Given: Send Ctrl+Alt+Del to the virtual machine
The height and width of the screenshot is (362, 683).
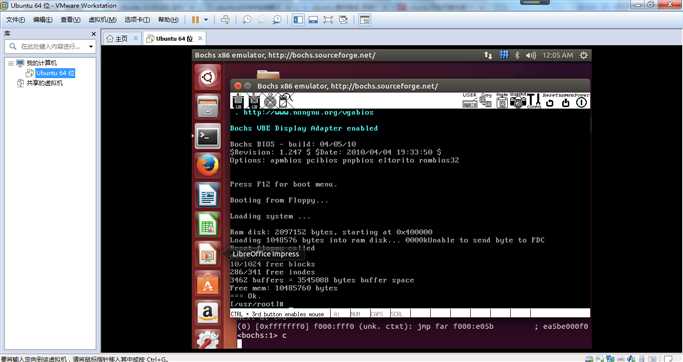Looking at the screenshot, I should click(225, 20).
